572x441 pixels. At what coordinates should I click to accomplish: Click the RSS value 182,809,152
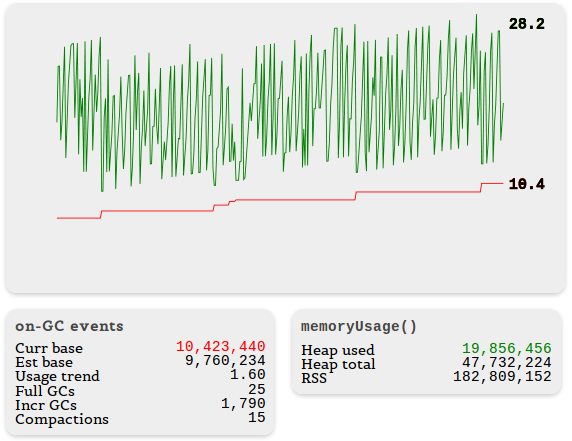[502, 376]
